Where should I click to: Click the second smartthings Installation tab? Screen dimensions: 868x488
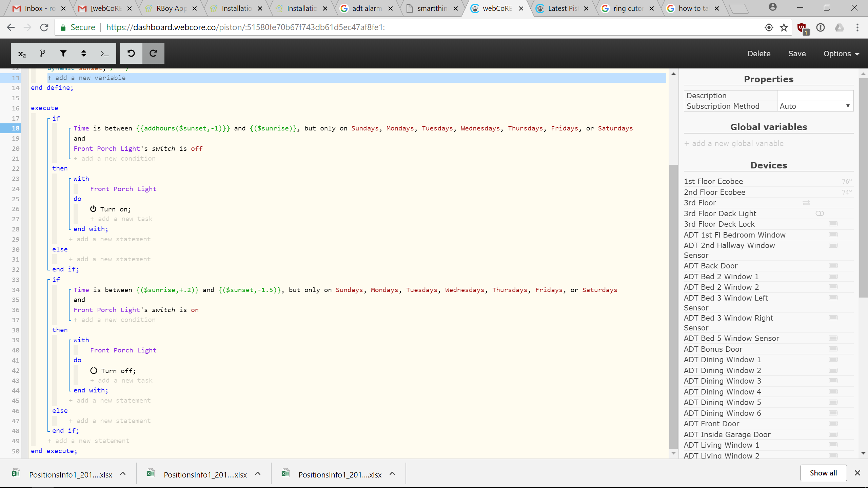pos(302,8)
